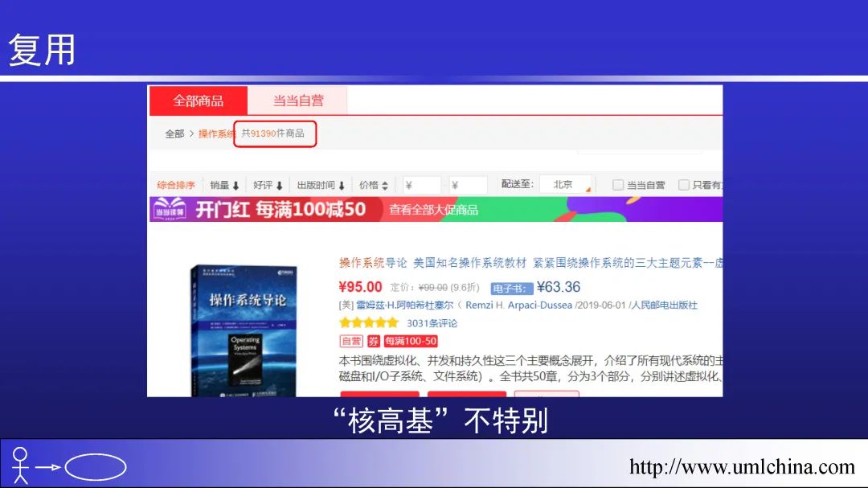Click the ¥95.00 price text
The width and height of the screenshot is (868, 488).
360,287
